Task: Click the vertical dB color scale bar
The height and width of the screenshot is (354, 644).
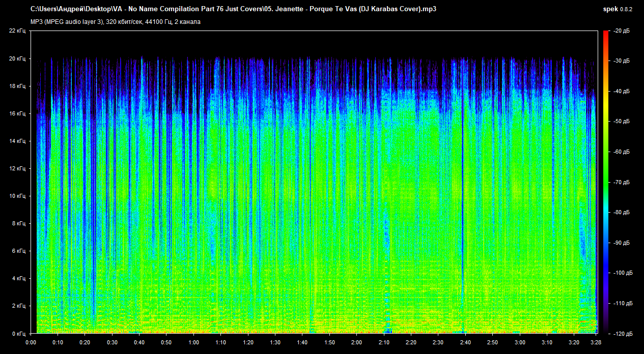Action: coord(606,182)
